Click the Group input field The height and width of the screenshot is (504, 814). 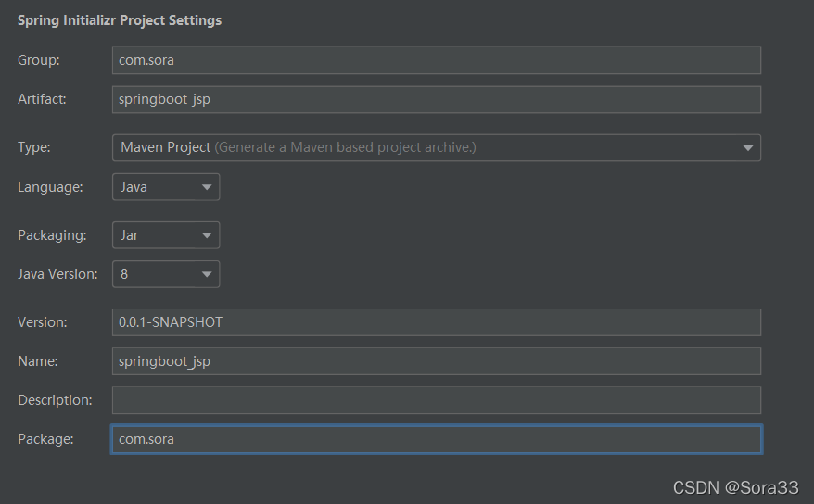pyautogui.click(x=437, y=60)
